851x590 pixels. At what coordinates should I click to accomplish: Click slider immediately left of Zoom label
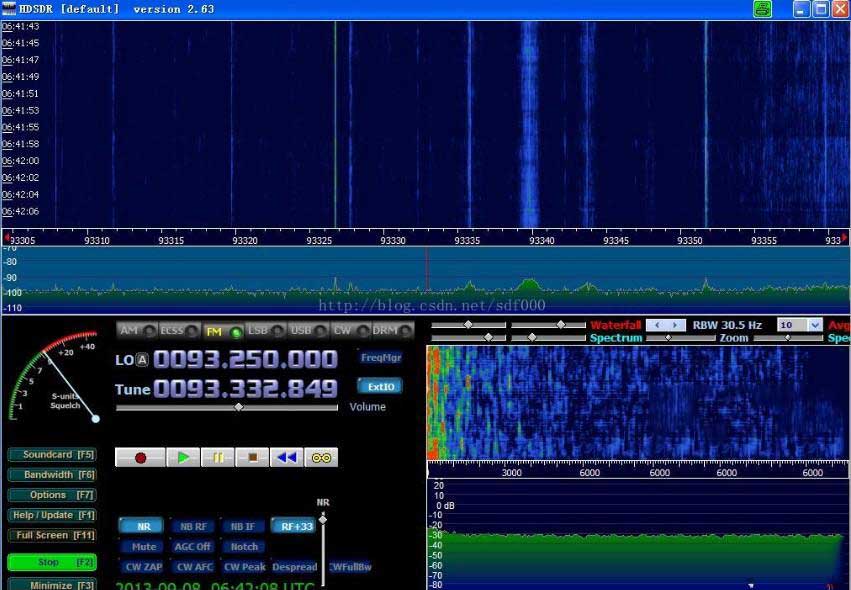(x=681, y=338)
